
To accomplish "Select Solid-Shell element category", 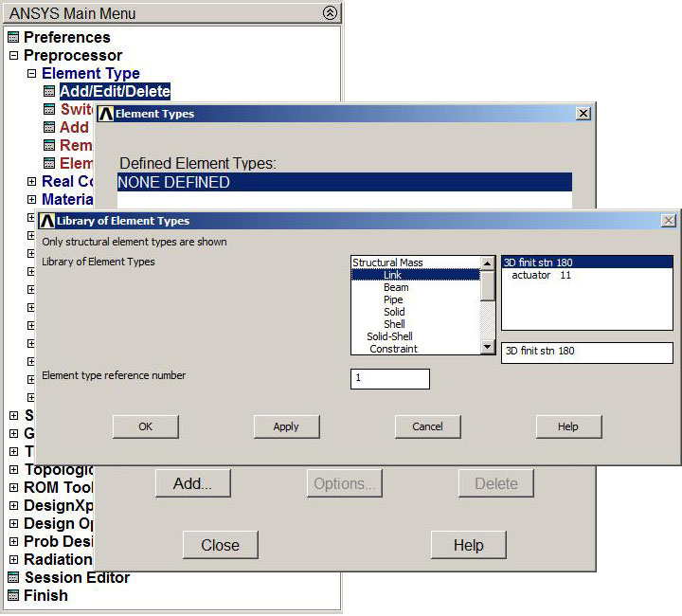I will coord(389,336).
